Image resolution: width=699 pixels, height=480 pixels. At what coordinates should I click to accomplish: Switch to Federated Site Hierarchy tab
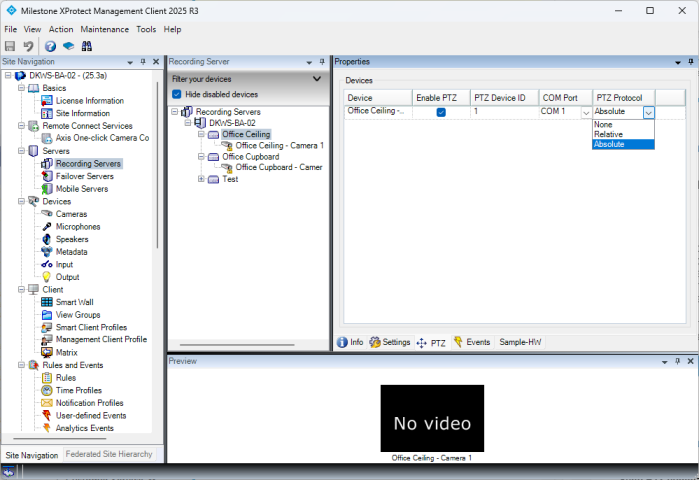[x=109, y=454]
